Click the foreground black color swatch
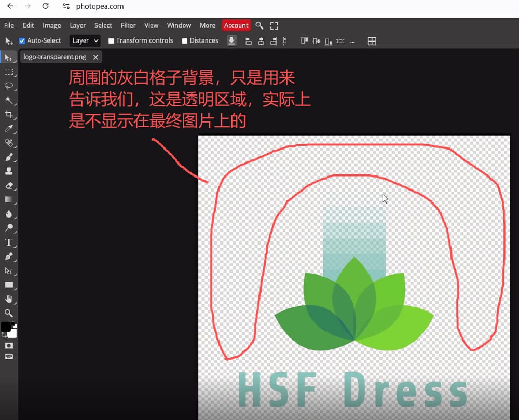 (6, 327)
